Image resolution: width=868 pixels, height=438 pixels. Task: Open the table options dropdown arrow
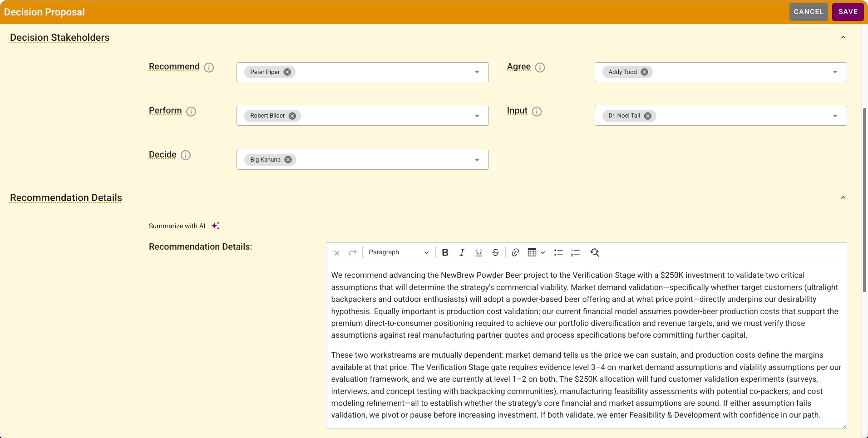pyautogui.click(x=542, y=253)
